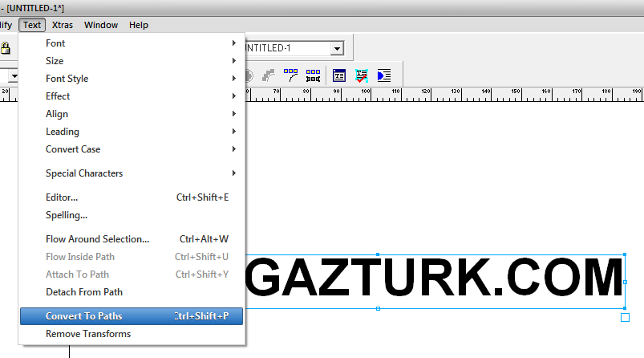Choose Editor... from the Text menu
The image size is (644, 358).
pos(132,197)
